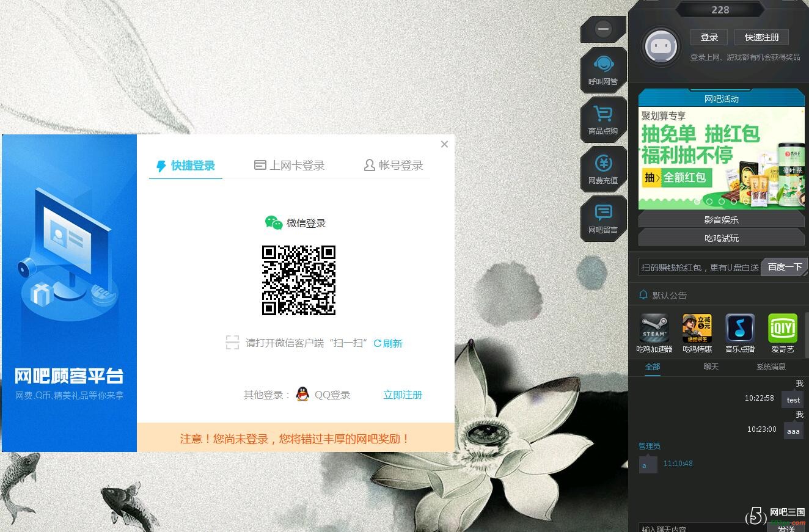The width and height of the screenshot is (809, 532).
Task: Click the WeChat logo above QR code
Action: click(x=274, y=223)
